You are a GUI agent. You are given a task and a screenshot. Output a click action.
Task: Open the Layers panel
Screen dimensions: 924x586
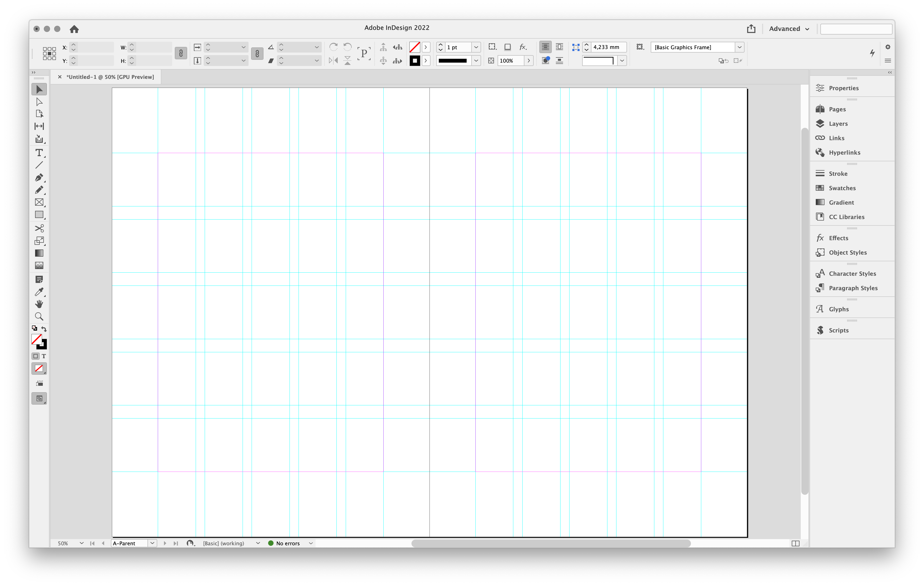(x=838, y=123)
